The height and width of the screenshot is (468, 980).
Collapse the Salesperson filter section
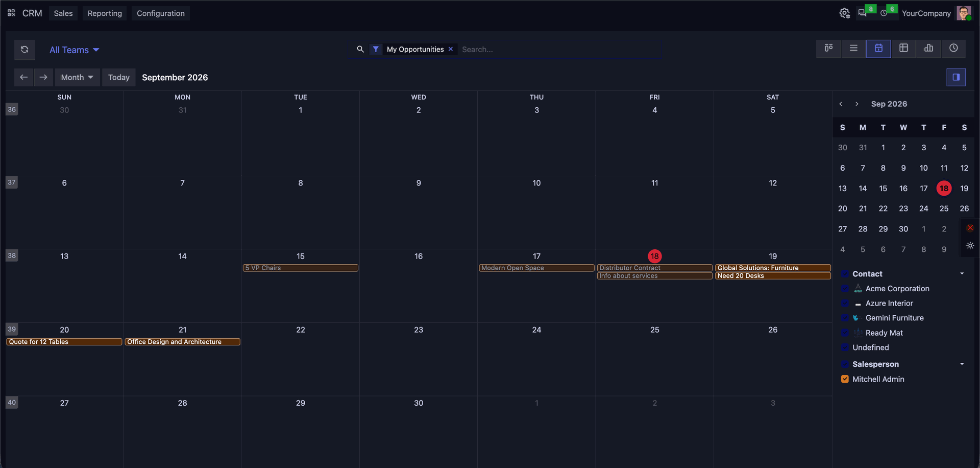coord(962,364)
